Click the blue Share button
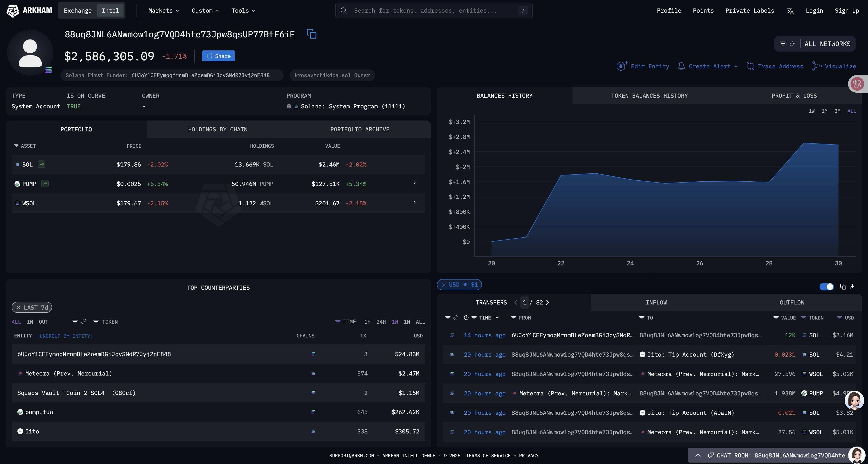This screenshot has height=464, width=868. (x=218, y=56)
